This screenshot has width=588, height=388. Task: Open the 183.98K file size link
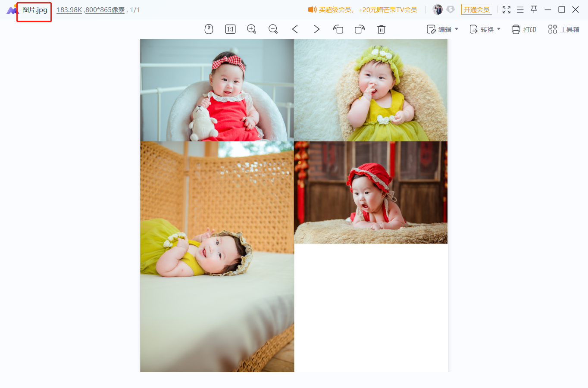click(x=69, y=9)
